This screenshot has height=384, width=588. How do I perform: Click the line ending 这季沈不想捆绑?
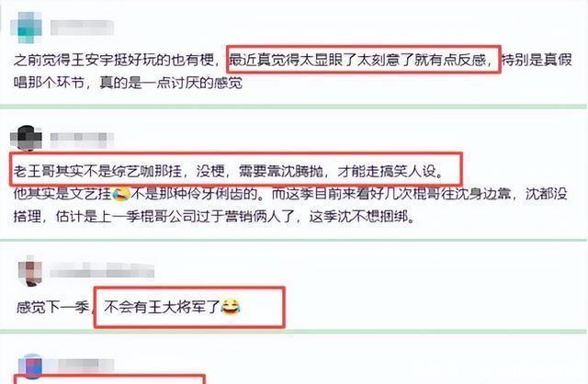(x=214, y=217)
